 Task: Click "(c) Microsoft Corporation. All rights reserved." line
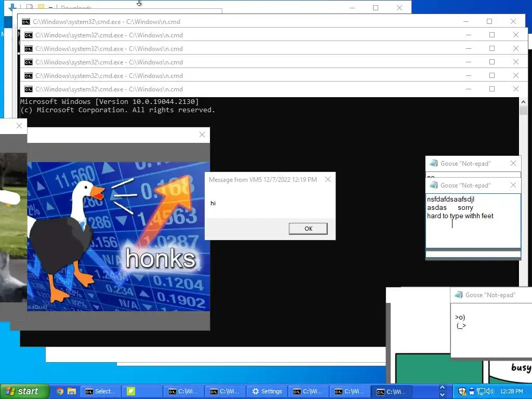coord(117,110)
